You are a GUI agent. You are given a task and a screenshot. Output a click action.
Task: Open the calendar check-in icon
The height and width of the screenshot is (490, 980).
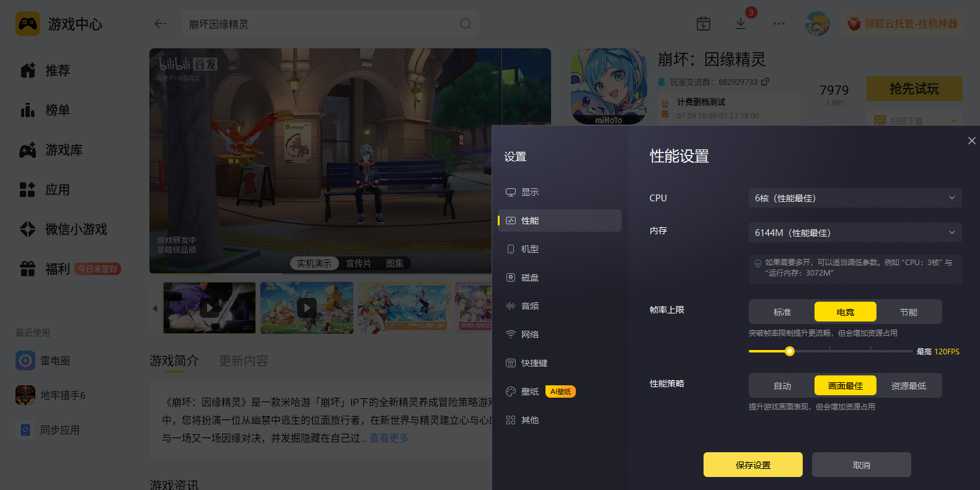coord(704,24)
